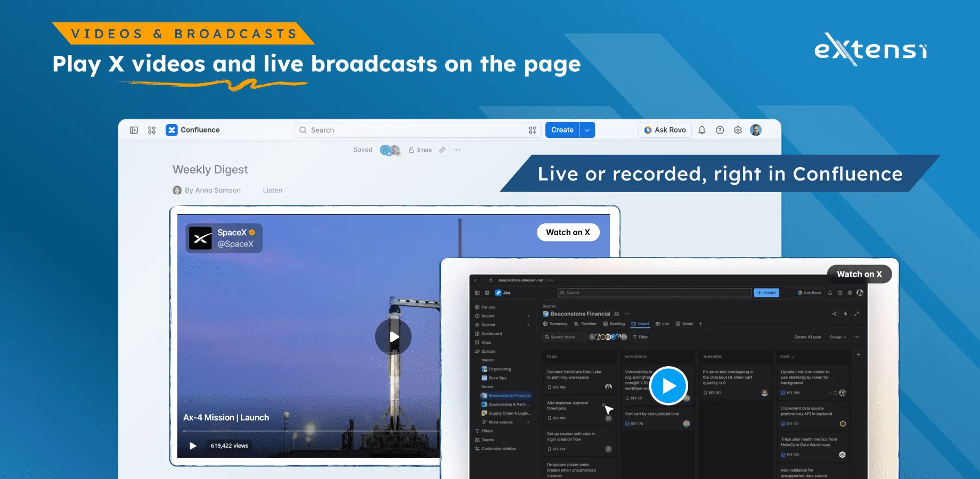Click the Search board field in Jira
This screenshot has width=980, height=479.
pyautogui.click(x=563, y=337)
